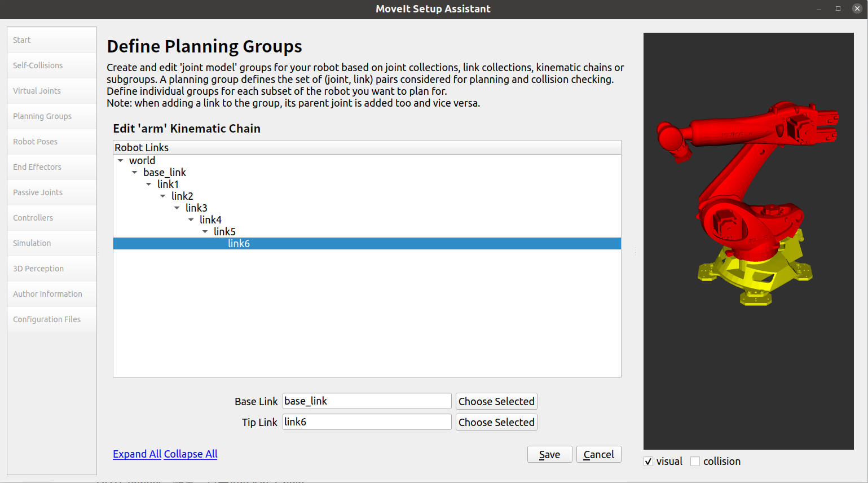The width and height of the screenshot is (868, 483).
Task: Select the world link in the tree
Action: tap(142, 161)
